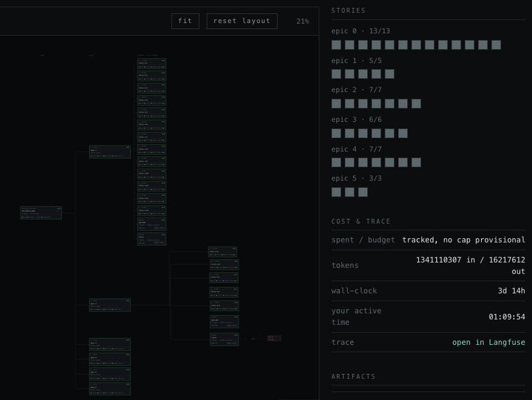Screen dimensions: 532x400
Task: Select the epic 0 node in the graph
Action: (x=110, y=152)
